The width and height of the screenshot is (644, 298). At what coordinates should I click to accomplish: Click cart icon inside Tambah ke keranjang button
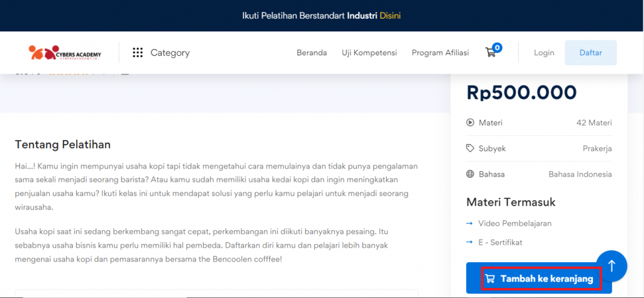click(x=490, y=279)
